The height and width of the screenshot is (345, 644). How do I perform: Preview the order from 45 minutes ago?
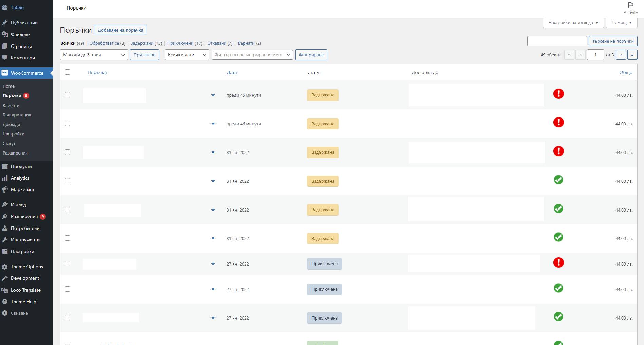point(213,95)
